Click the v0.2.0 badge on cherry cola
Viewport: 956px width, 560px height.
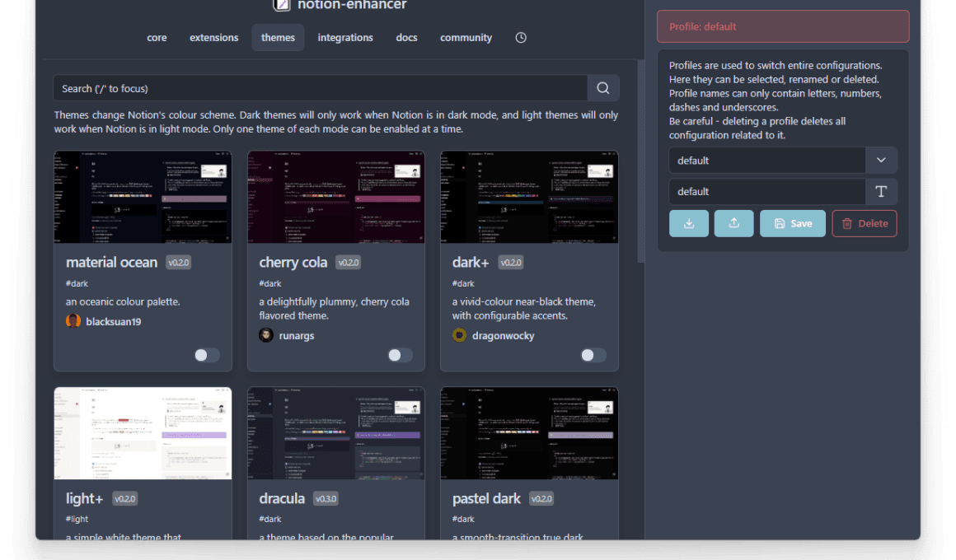[x=348, y=263]
